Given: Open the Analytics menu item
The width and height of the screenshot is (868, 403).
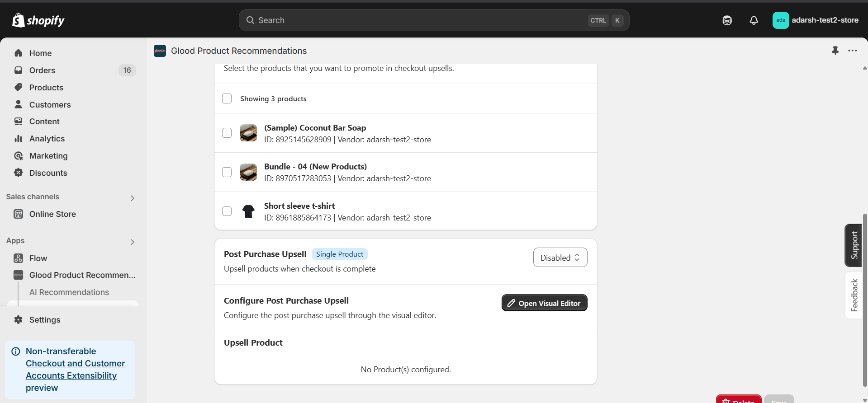Looking at the screenshot, I should (47, 139).
